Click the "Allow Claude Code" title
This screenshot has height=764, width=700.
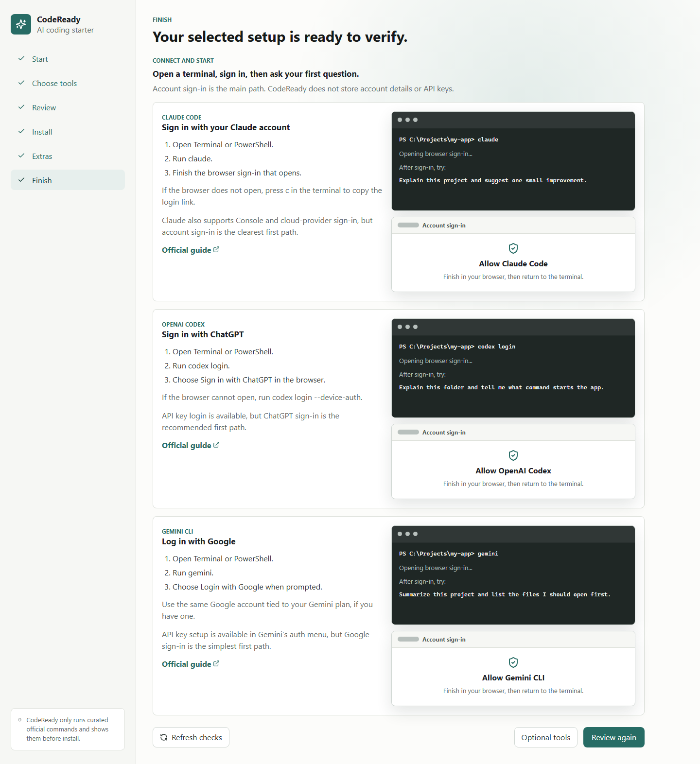coord(513,263)
